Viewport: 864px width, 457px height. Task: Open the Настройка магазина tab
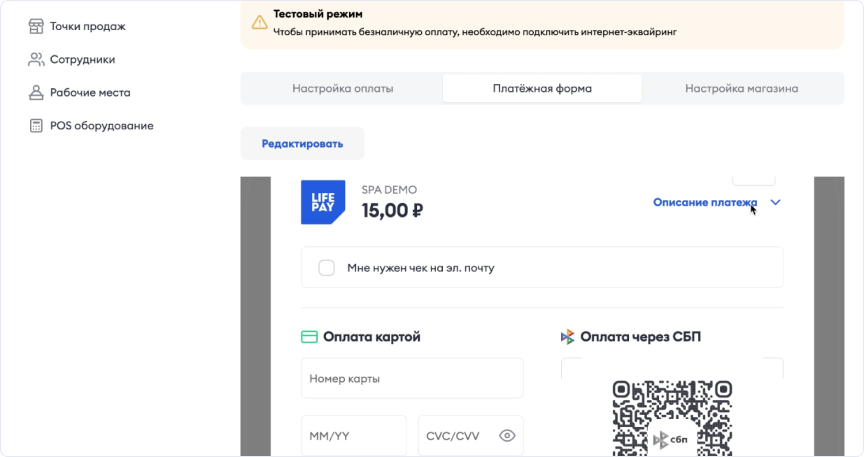coord(741,88)
